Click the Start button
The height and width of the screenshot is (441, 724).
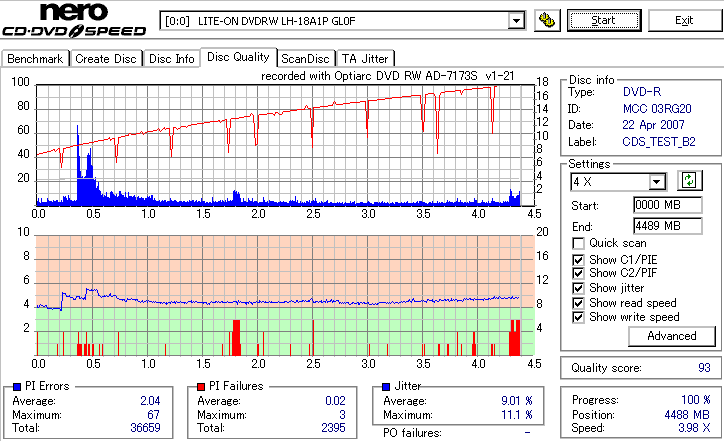(604, 21)
